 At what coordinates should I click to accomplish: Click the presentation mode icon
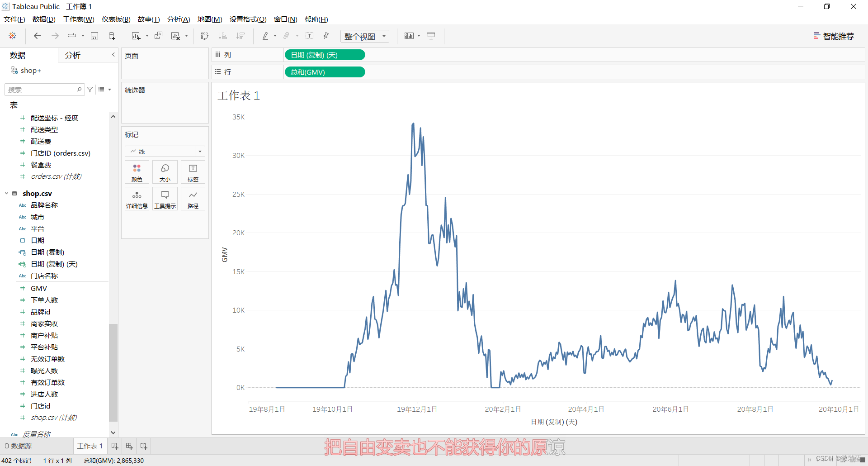tap(431, 36)
